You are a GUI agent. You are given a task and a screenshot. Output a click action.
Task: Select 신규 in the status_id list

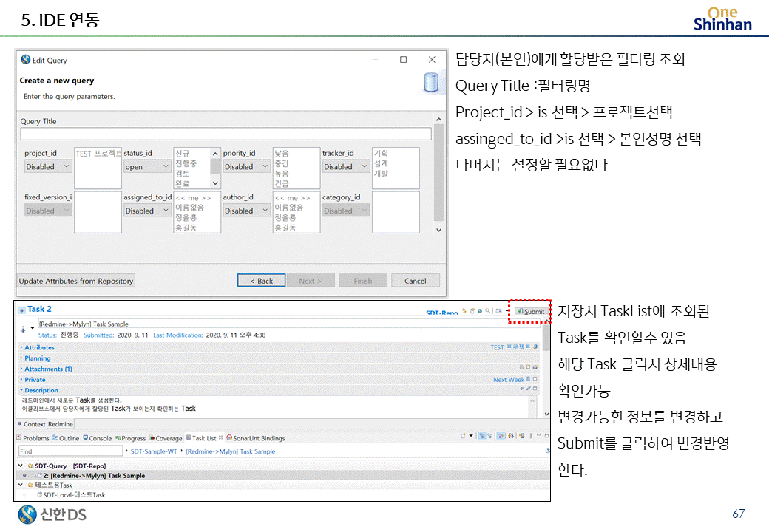pos(183,154)
